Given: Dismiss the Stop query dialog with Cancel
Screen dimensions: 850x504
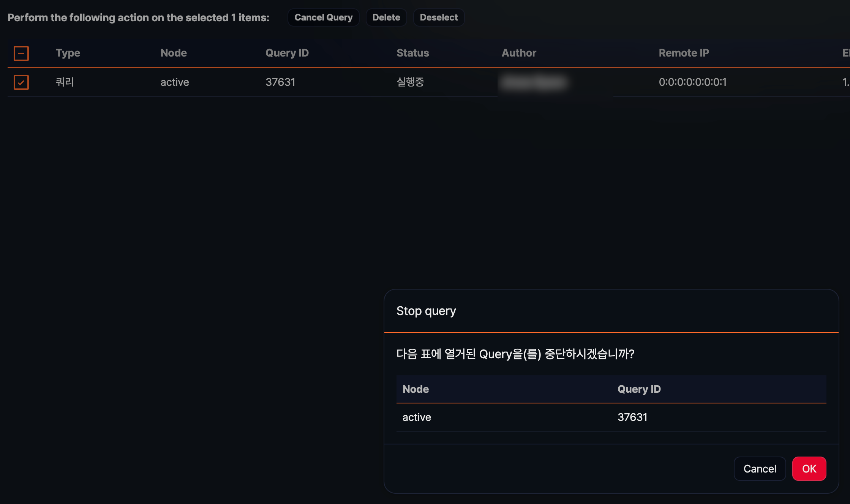Looking at the screenshot, I should point(759,469).
